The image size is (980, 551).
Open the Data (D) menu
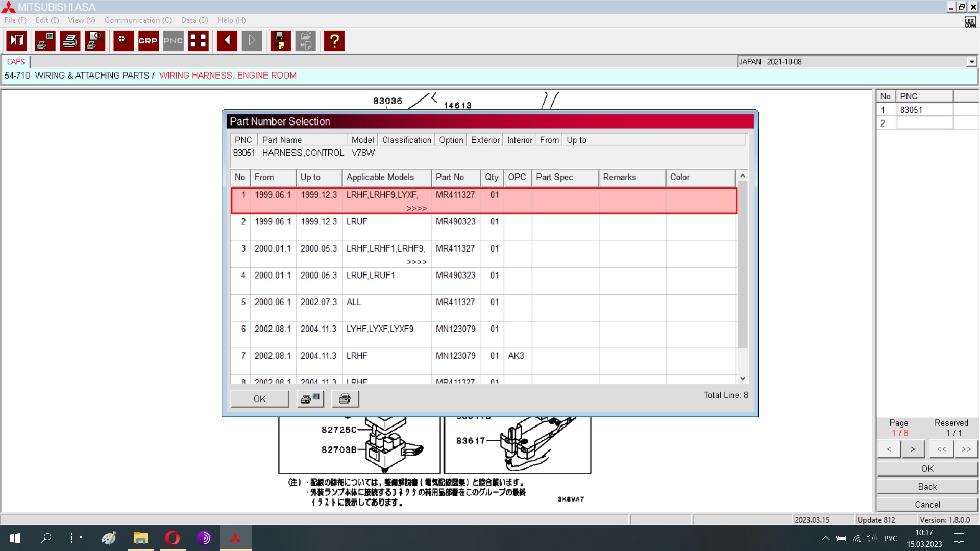pos(194,20)
